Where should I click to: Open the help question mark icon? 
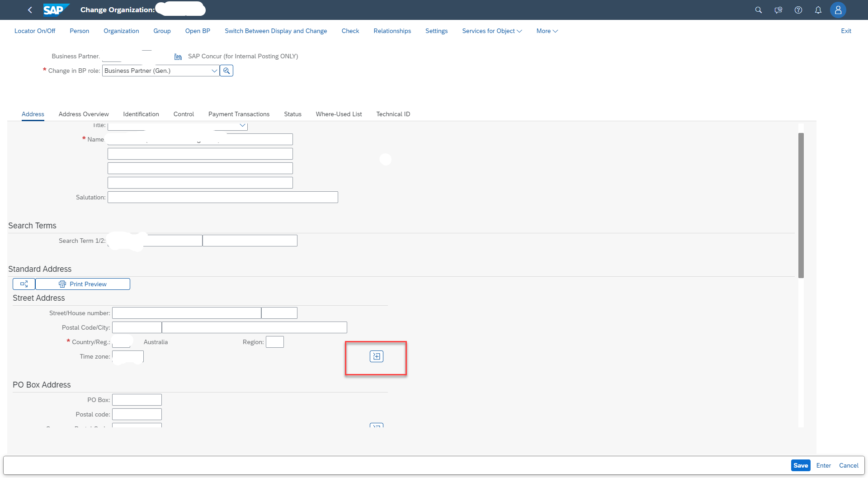[798, 10]
